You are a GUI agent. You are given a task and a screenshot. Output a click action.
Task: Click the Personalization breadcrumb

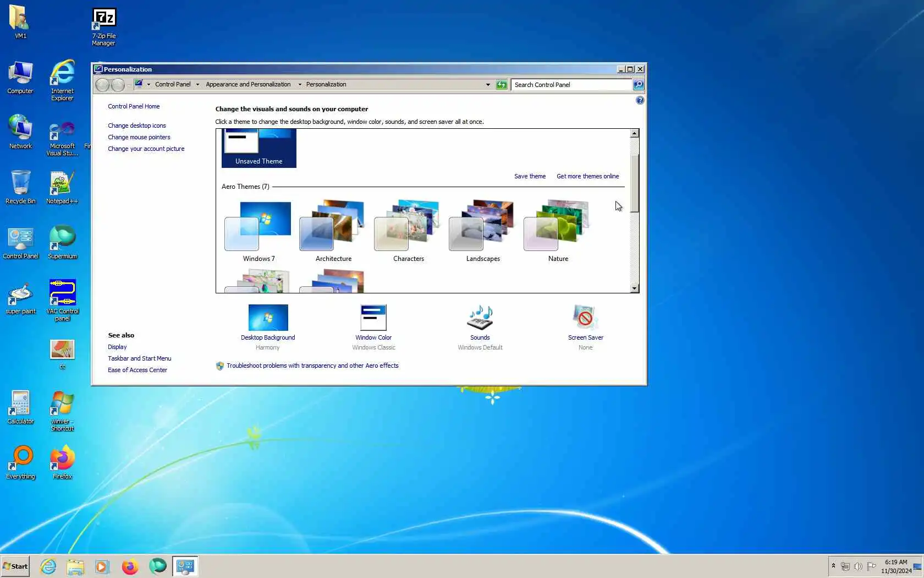326,85
